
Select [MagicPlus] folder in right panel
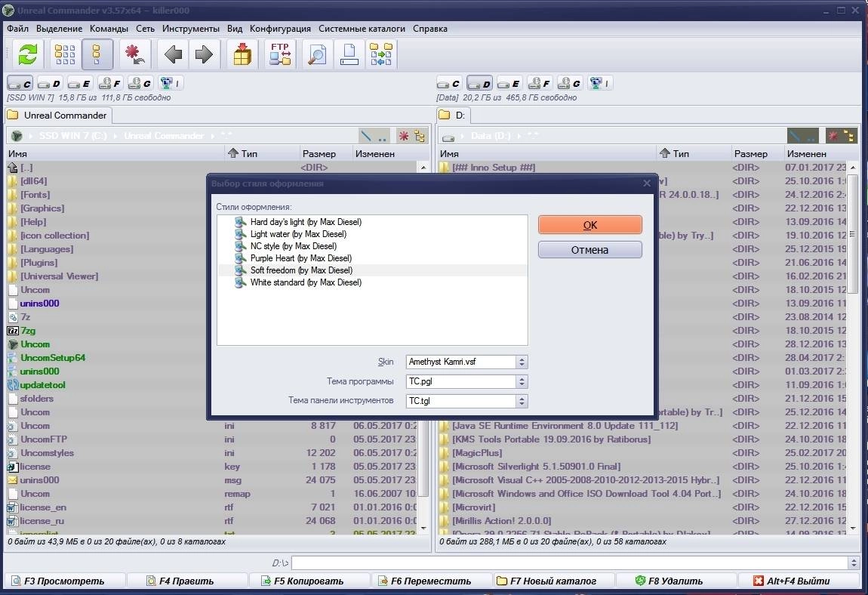click(x=477, y=453)
